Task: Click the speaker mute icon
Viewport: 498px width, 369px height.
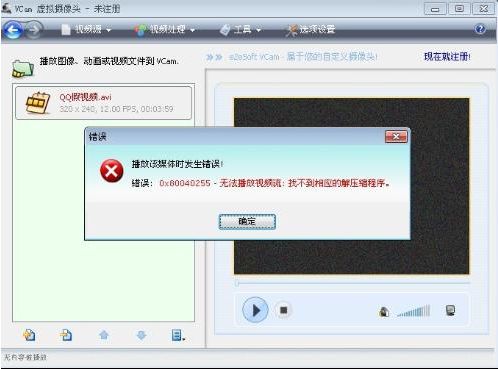Action: point(384,312)
